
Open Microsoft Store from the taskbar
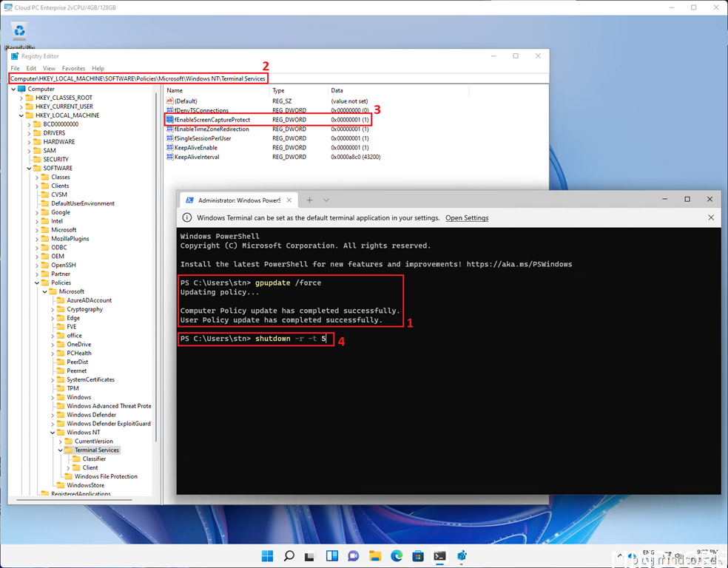418,556
